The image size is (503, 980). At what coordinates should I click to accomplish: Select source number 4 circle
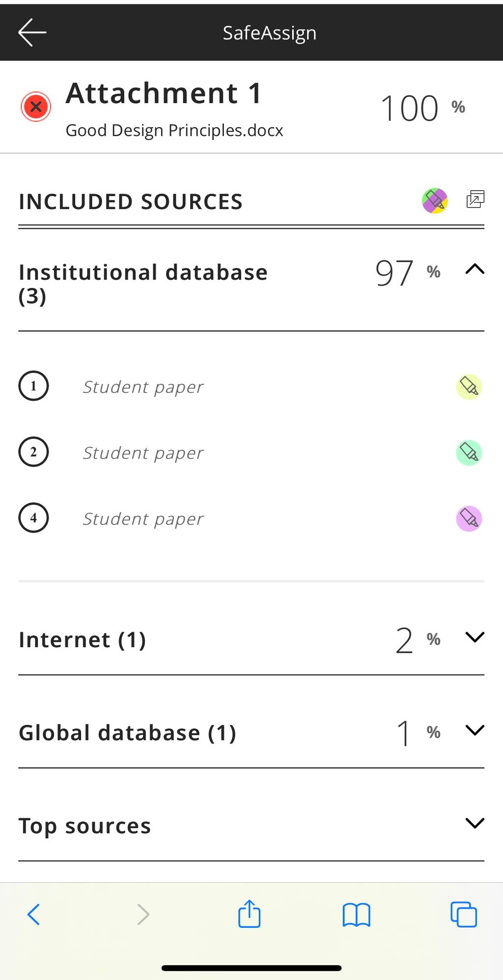coord(33,518)
